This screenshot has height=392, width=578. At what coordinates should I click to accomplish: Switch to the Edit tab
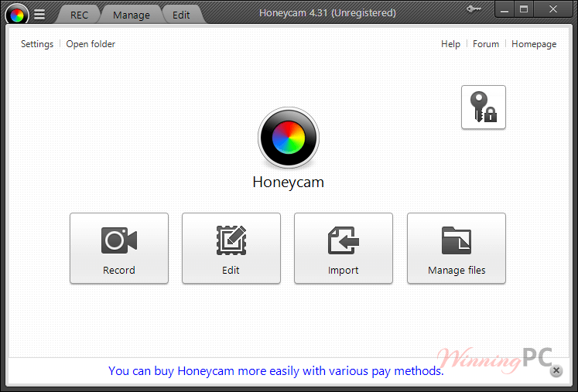click(181, 15)
